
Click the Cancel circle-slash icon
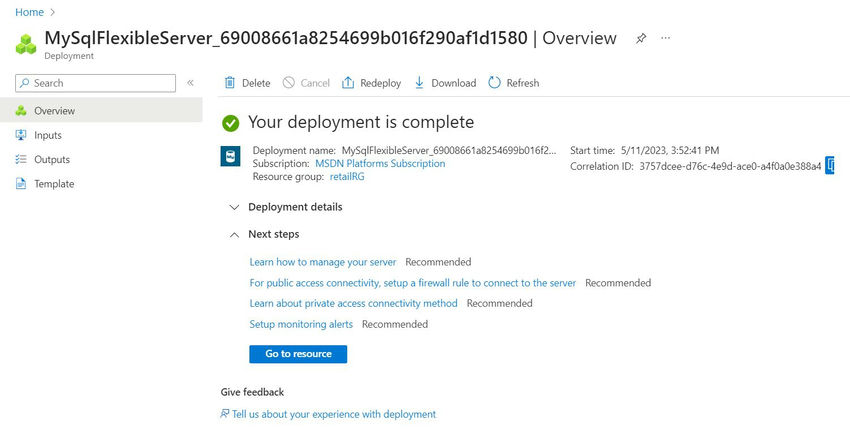[x=289, y=82]
